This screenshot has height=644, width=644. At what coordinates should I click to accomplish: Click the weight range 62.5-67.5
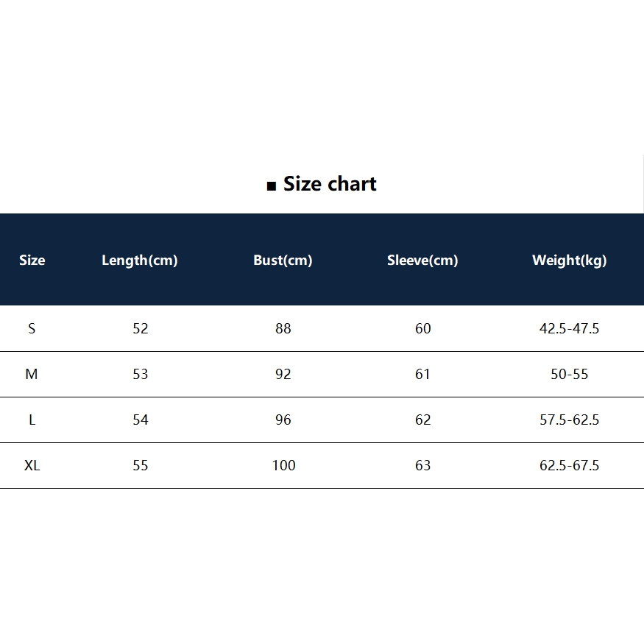569,465
